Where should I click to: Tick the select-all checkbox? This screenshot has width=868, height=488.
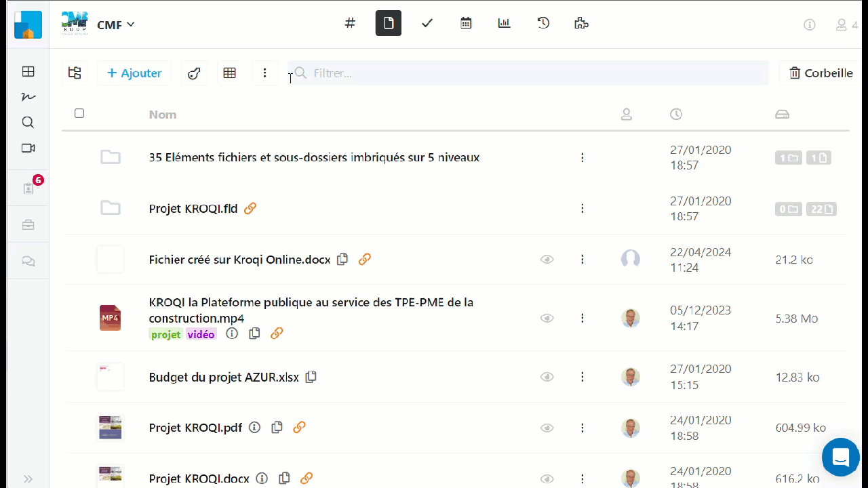(79, 113)
